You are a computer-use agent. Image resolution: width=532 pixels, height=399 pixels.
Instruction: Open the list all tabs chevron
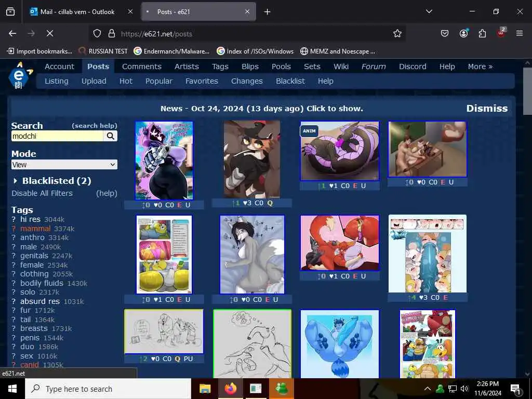429,11
